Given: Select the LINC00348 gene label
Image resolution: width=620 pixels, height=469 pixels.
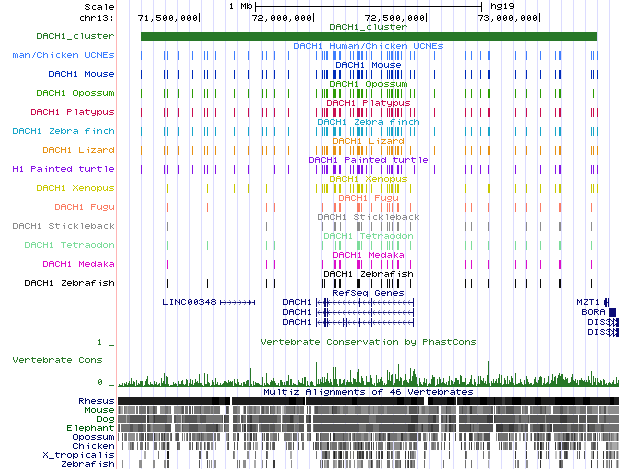Looking at the screenshot, I should tap(189, 301).
